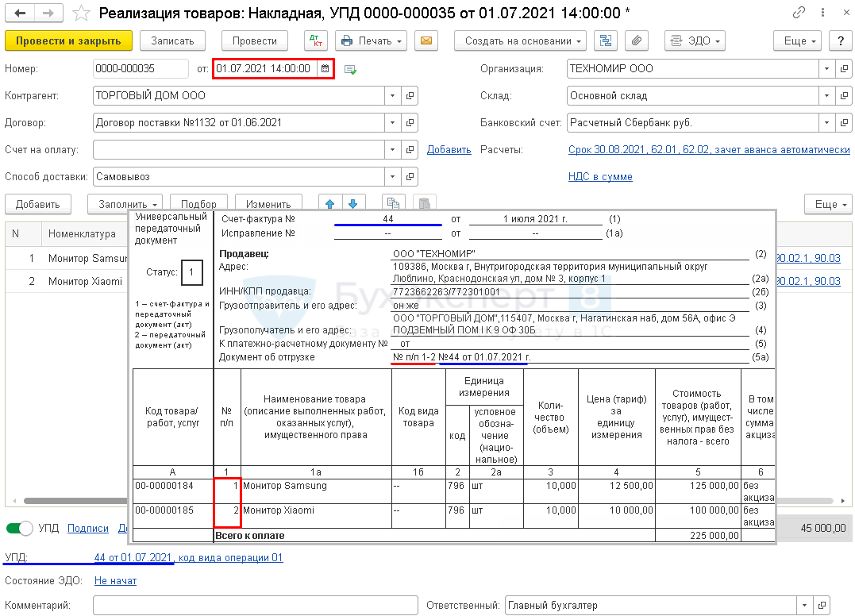The width and height of the screenshot is (855, 616).
Task: Open the Создать на основании menu
Action: (520, 41)
